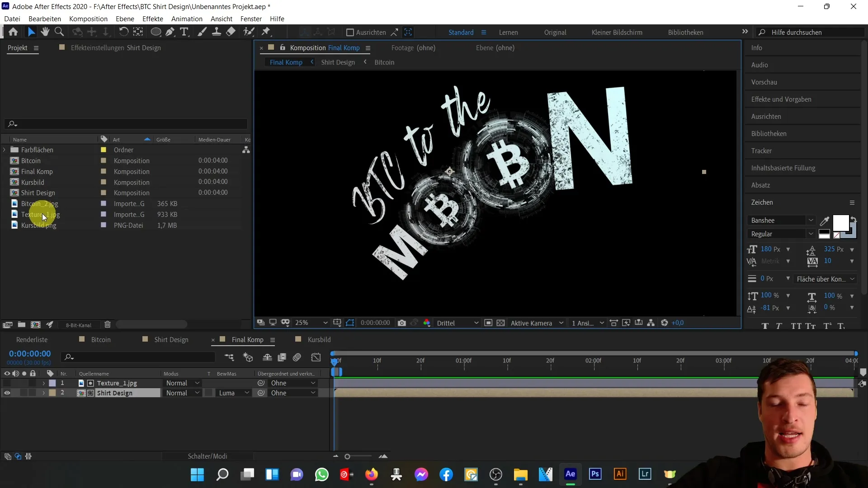Switch to the Shirt Design timeline tab
The image size is (868, 488).
[171, 340]
